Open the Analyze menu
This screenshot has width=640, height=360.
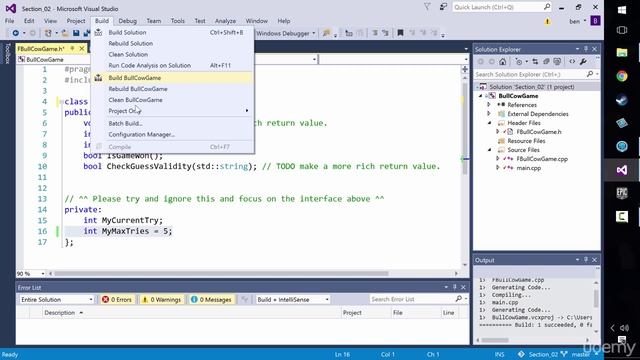coord(225,21)
